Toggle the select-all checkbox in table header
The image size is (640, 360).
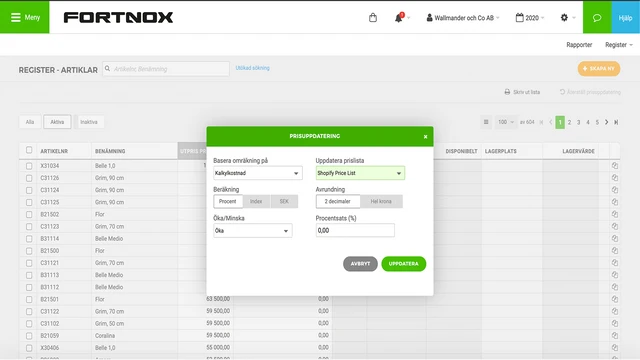click(29, 150)
